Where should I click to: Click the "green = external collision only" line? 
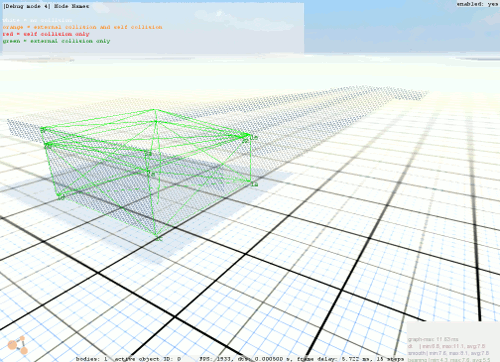click(56, 41)
